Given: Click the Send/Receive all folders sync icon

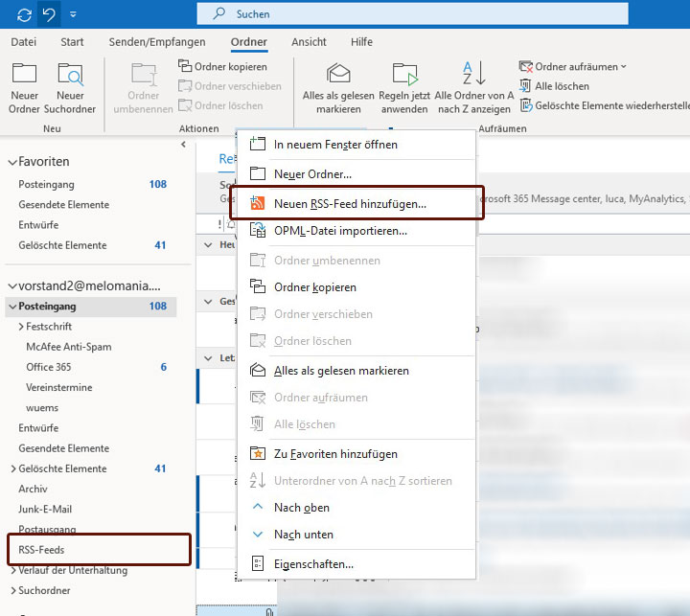Looking at the screenshot, I should 24,15.
